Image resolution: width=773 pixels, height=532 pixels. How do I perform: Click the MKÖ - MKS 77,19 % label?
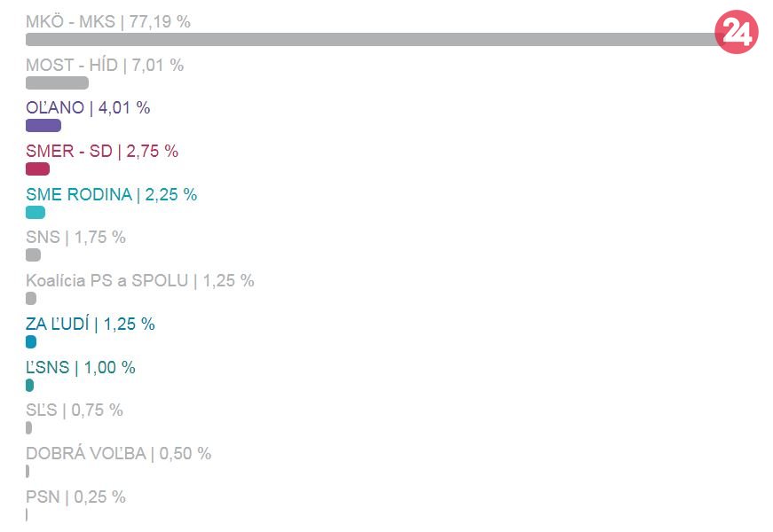tap(108, 21)
